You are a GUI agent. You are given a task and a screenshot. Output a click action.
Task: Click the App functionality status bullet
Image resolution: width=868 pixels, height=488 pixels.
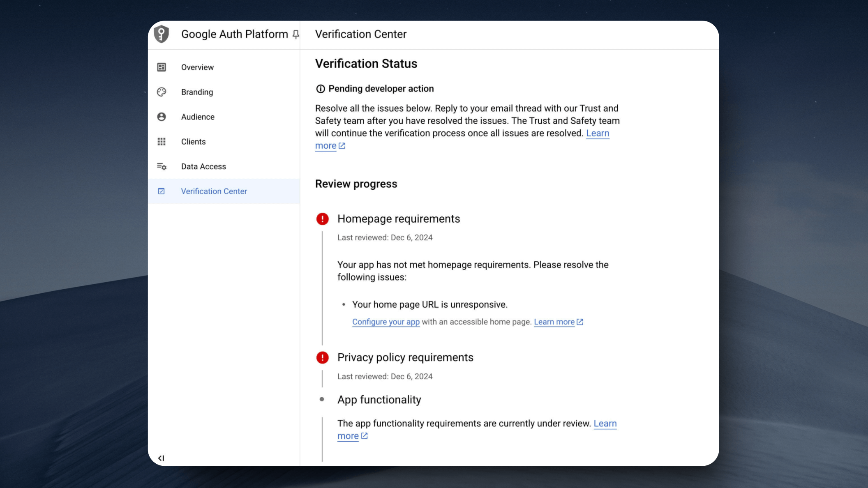322,399
